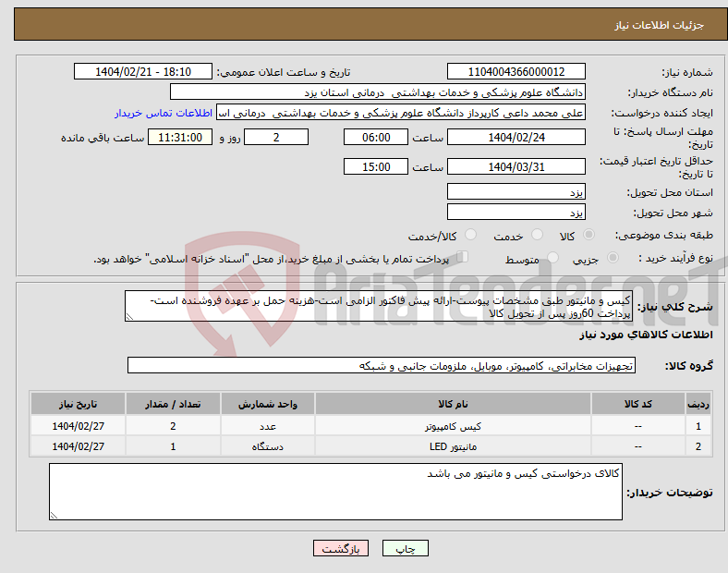
Task: Click the نام کالا column header
Action: coord(453,404)
